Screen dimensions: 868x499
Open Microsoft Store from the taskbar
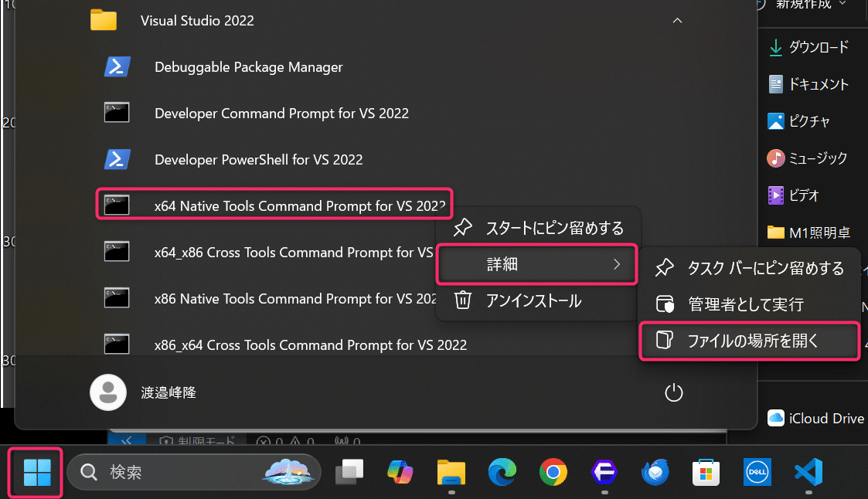[x=706, y=473]
